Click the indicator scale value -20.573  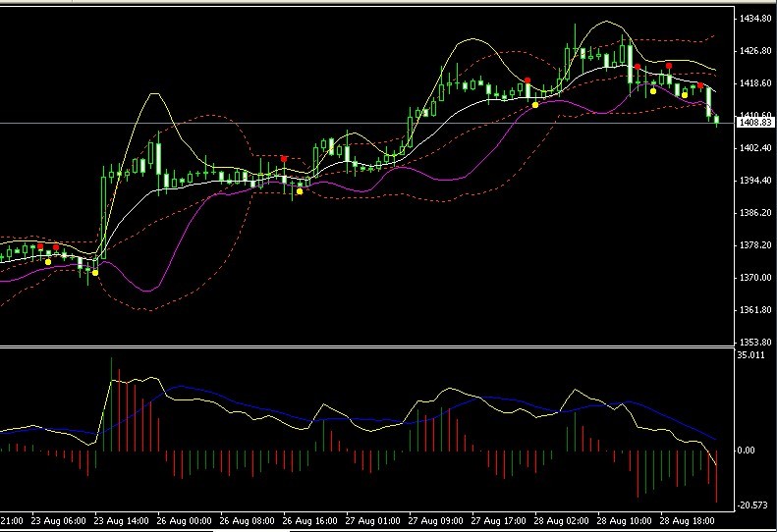752,505
